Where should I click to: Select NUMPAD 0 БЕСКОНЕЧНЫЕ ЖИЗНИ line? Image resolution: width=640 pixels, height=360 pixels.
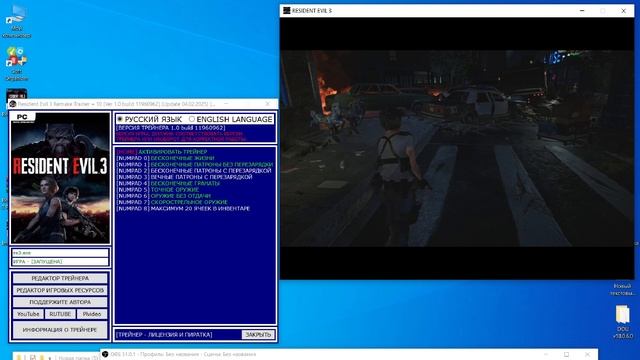click(165, 158)
